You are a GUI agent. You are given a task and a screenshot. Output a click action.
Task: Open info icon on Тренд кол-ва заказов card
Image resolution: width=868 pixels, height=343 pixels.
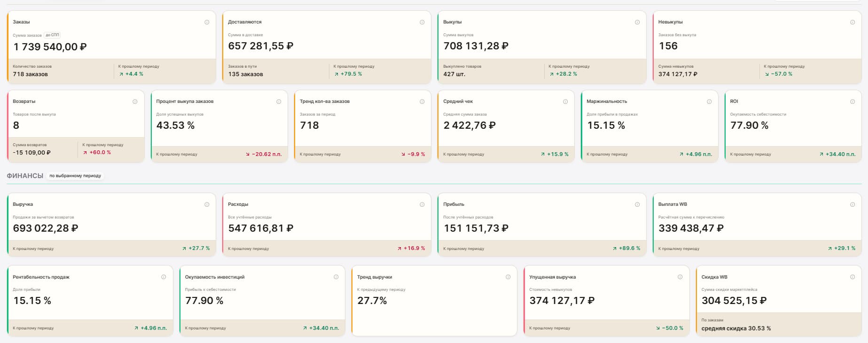[422, 101]
